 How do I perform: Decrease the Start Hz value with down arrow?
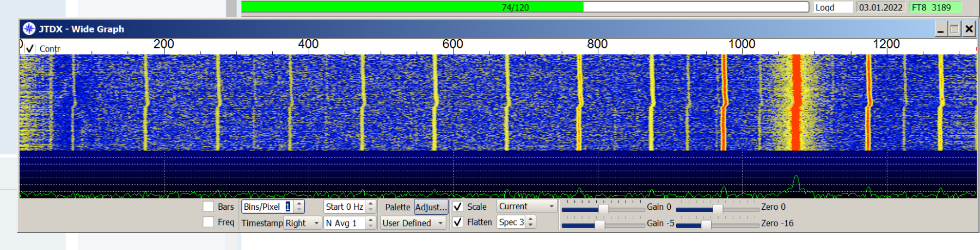coord(371,210)
